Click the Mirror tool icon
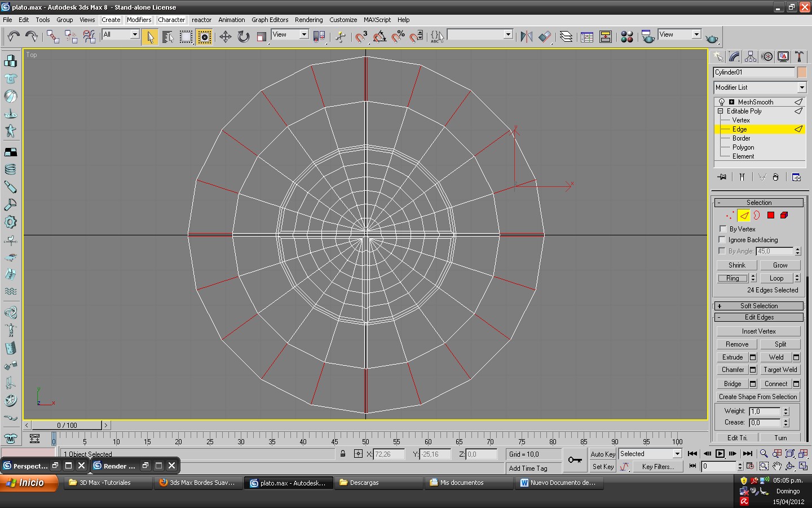This screenshot has height=508, width=812. [x=526, y=37]
